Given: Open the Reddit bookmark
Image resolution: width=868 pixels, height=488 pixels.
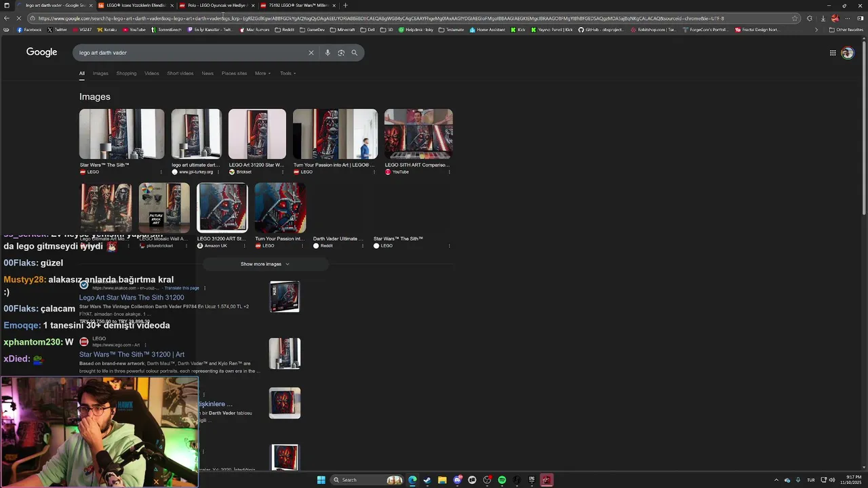Looking at the screenshot, I should 285,30.
